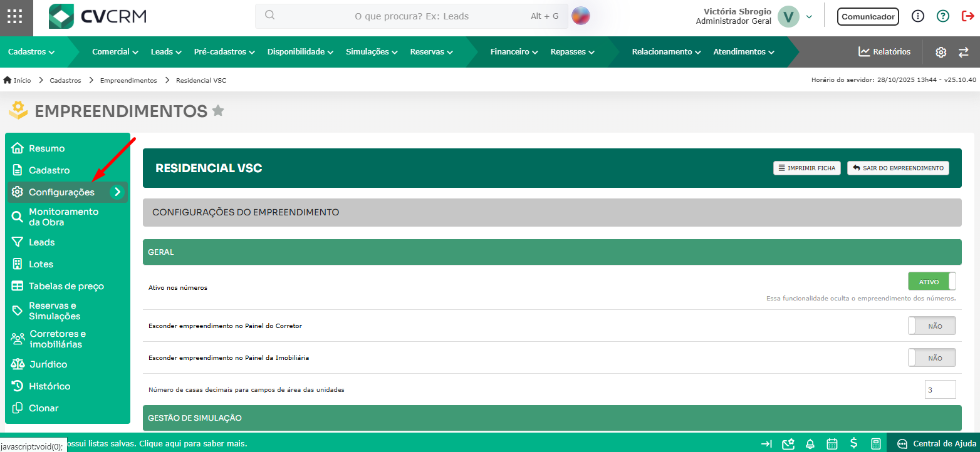Viewport: 980px width, 452px height.
Task: Expand the Leads top menu
Action: tap(166, 52)
